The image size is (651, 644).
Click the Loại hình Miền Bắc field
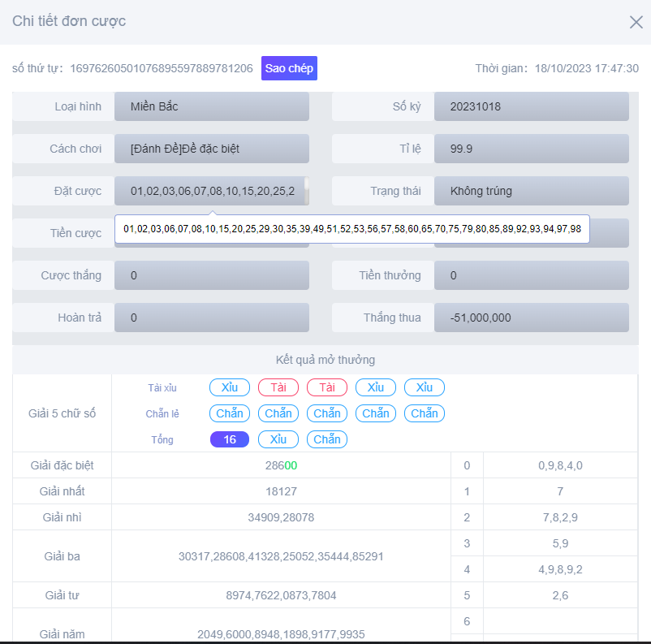[211, 106]
